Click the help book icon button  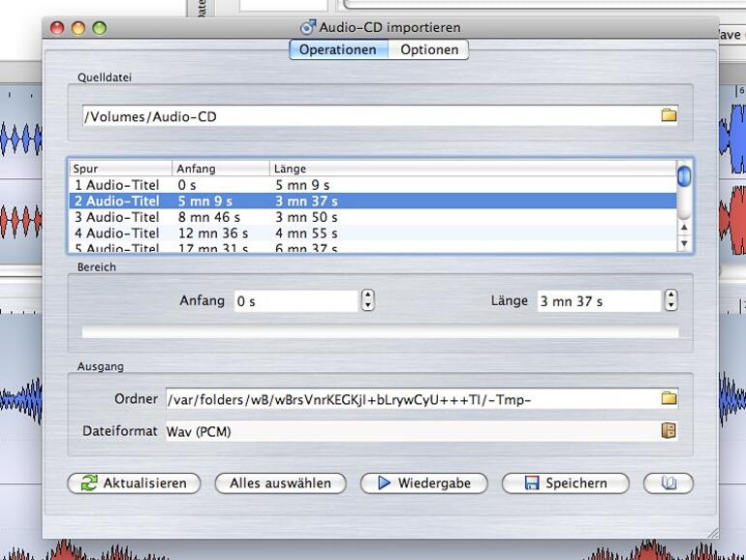pyautogui.click(x=668, y=483)
